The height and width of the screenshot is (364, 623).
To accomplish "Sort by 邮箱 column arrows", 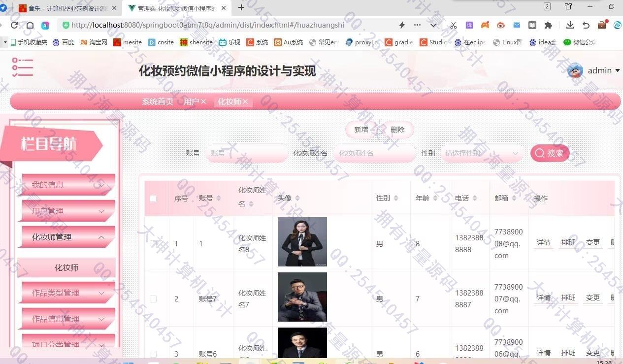I will point(514,198).
